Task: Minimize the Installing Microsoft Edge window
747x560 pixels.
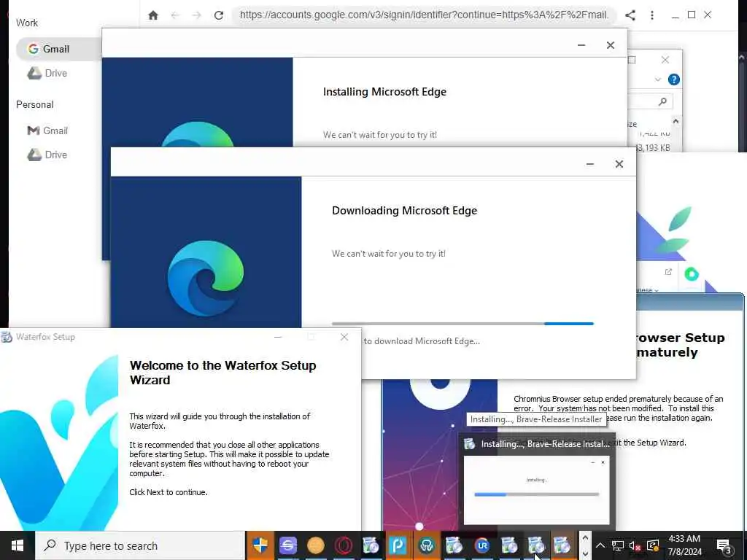Action: [581, 45]
